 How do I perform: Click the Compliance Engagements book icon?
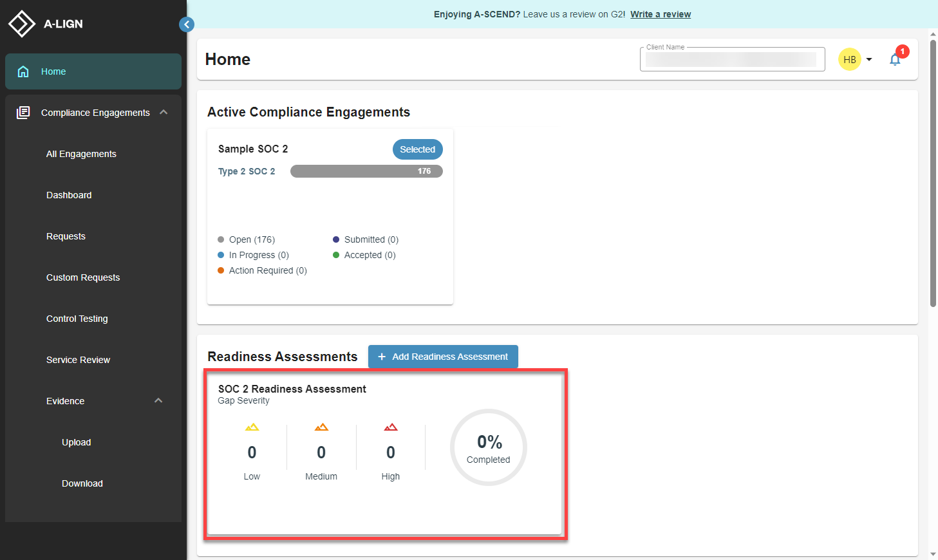point(23,112)
